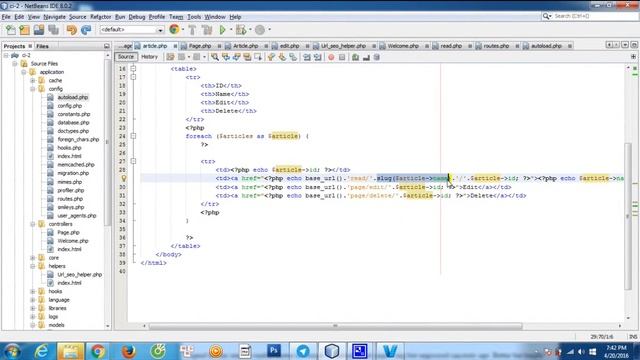The height and width of the screenshot is (360, 640).
Task: Open the configuration <default> combo box
Action: [x=131, y=30]
